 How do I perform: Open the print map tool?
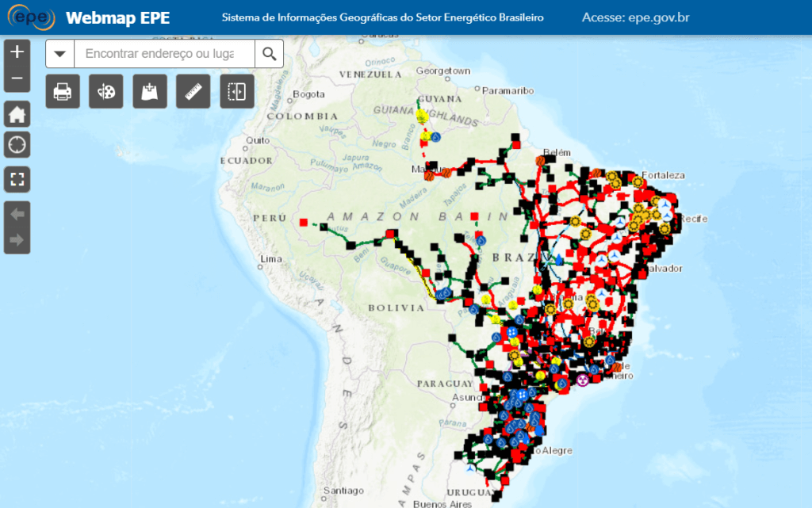click(x=63, y=92)
